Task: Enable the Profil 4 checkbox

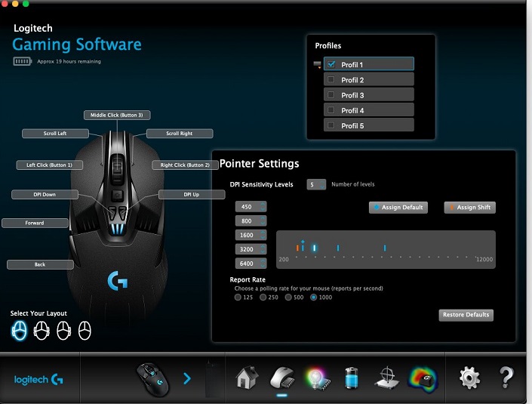Action: point(331,110)
